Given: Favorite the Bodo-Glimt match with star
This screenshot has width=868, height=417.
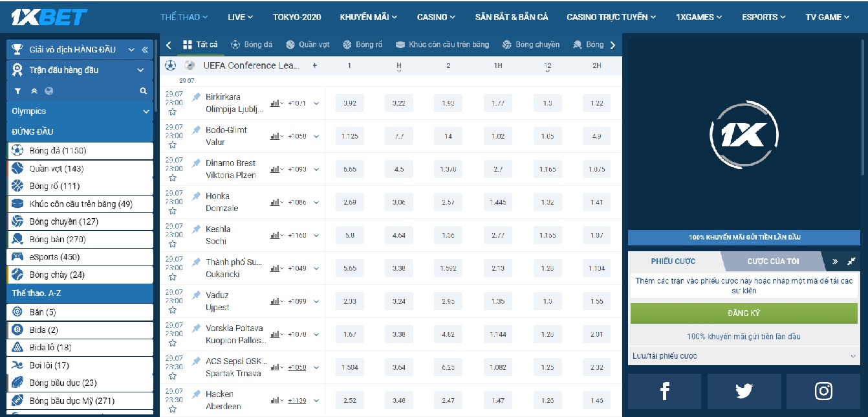Looking at the screenshot, I should click(173, 145).
